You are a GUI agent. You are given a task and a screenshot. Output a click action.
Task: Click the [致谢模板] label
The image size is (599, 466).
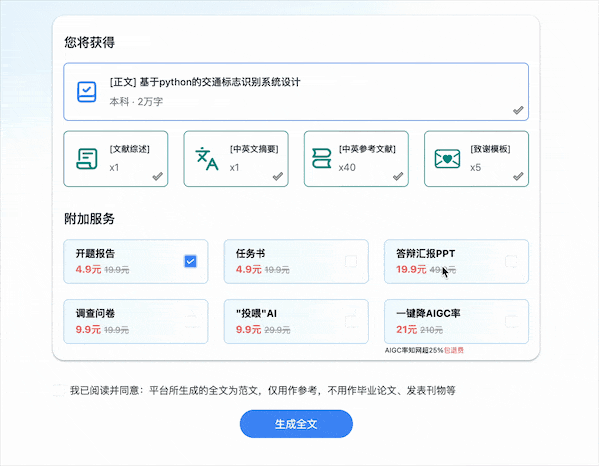[490, 149]
